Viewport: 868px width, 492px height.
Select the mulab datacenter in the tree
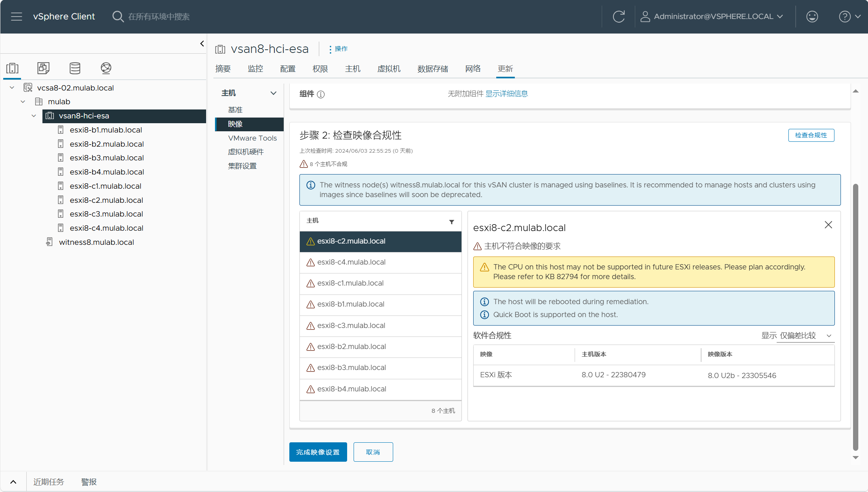[59, 102]
